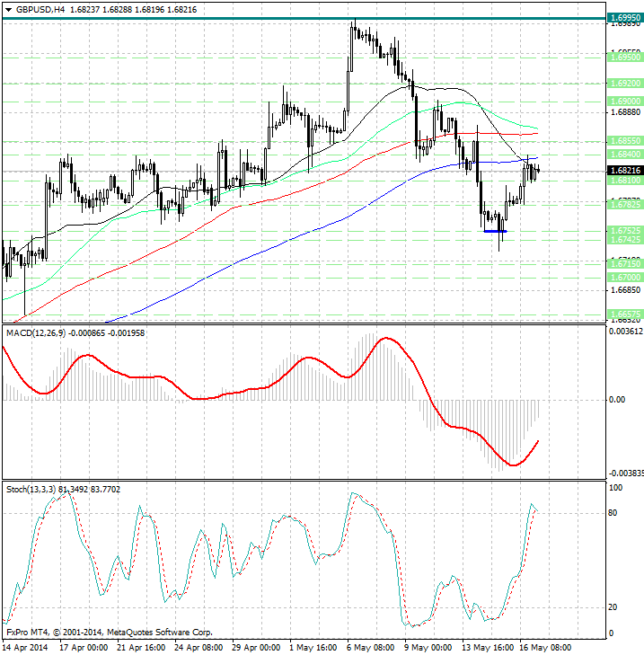Click the 21 Apr 16:00 time label

click(x=141, y=648)
